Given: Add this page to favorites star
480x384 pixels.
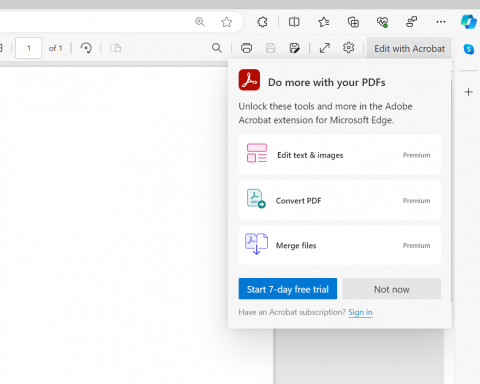Looking at the screenshot, I should pyautogui.click(x=227, y=22).
